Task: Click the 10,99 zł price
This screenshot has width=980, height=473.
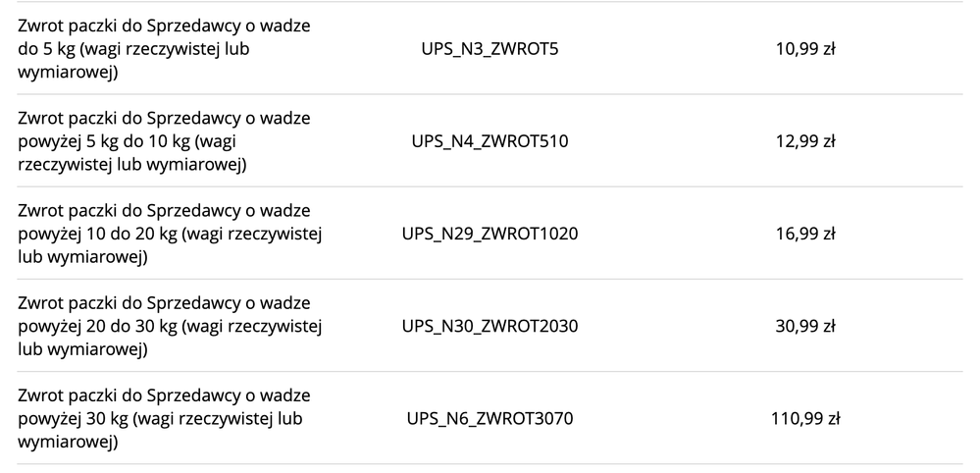Action: click(804, 49)
